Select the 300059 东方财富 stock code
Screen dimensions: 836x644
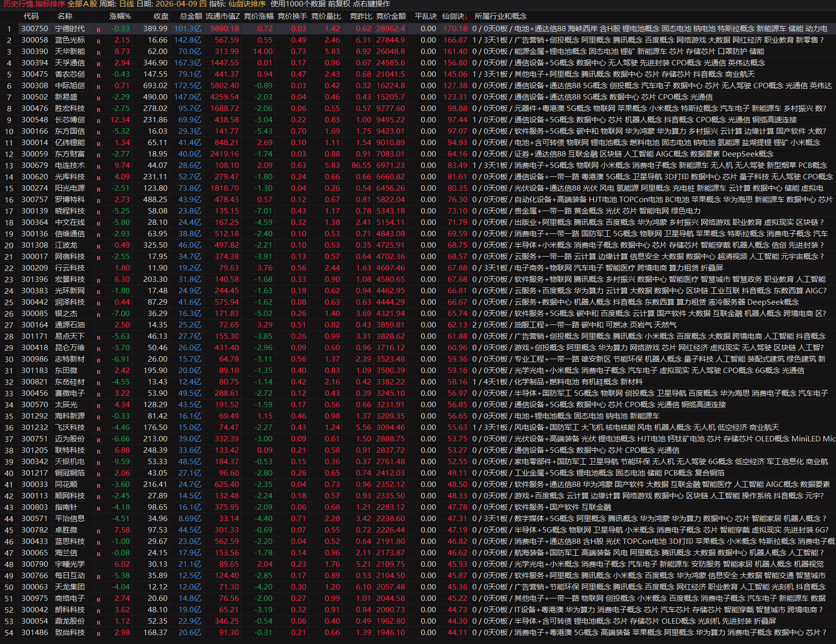click(35, 154)
